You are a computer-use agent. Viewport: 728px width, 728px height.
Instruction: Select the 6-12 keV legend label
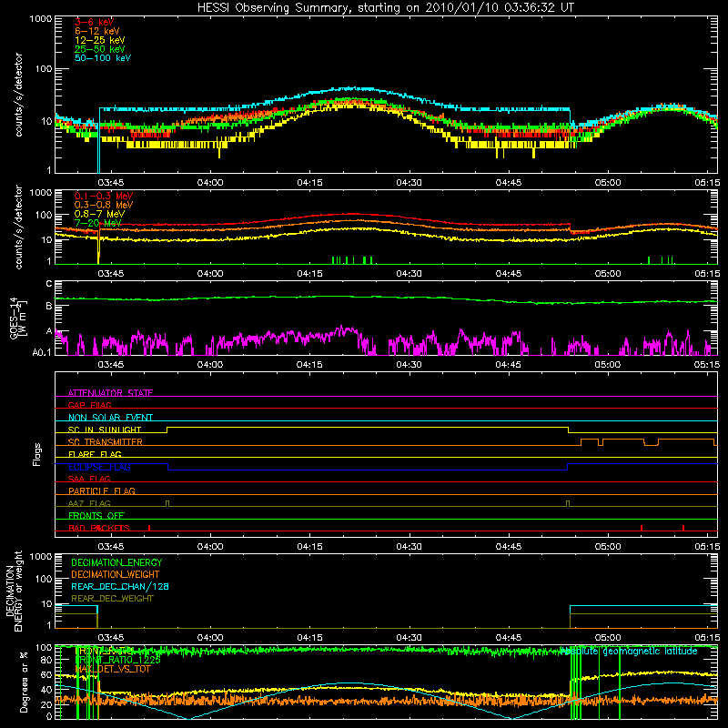(x=97, y=31)
